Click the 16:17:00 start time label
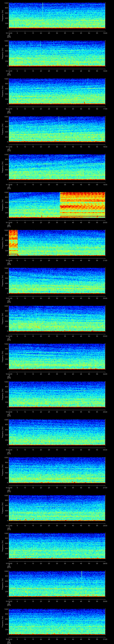114x644 pixels. 9,147
